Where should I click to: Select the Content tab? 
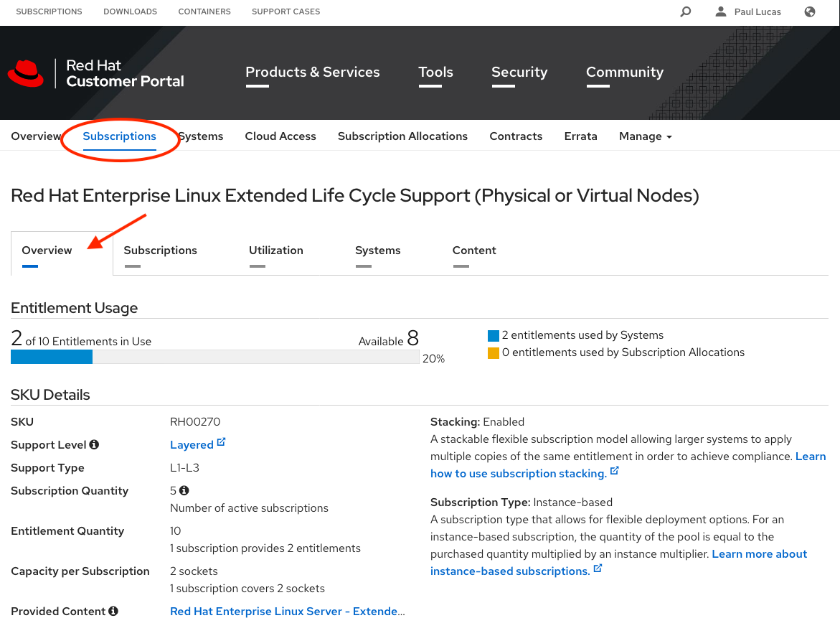pyautogui.click(x=473, y=251)
